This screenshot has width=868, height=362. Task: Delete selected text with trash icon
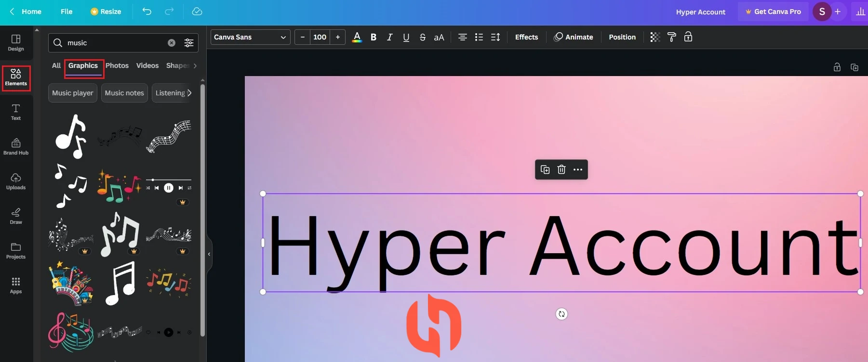click(561, 169)
